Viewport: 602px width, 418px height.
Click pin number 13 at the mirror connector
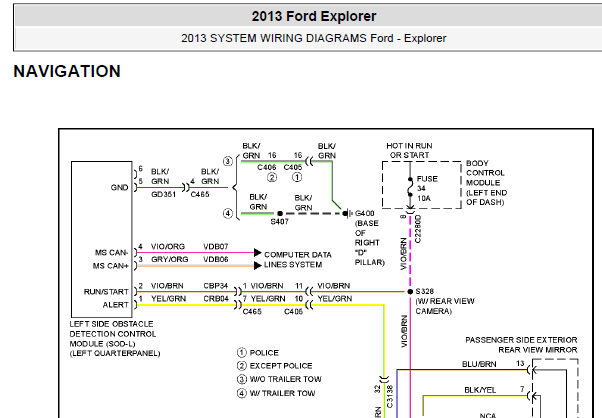520,363
